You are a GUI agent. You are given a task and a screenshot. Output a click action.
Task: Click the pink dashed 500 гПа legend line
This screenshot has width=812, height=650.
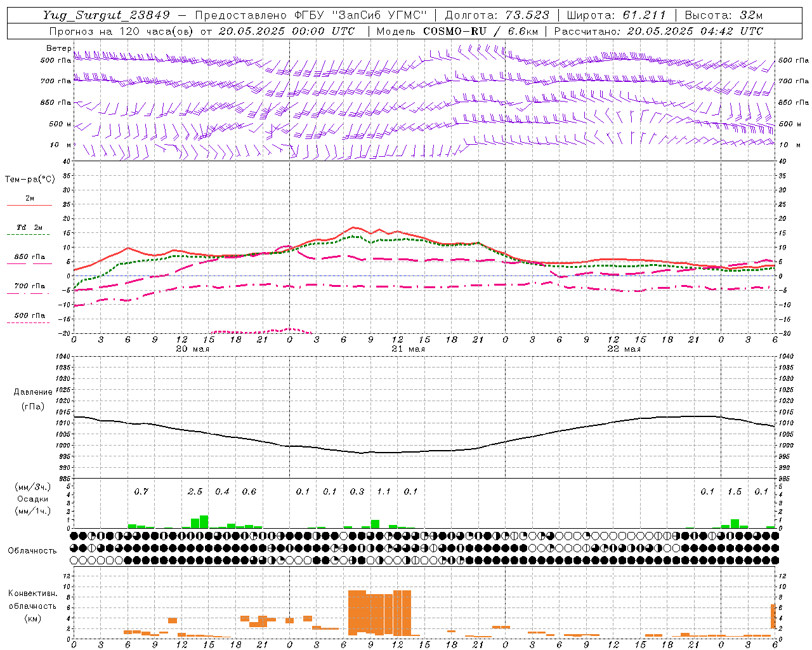(28, 323)
